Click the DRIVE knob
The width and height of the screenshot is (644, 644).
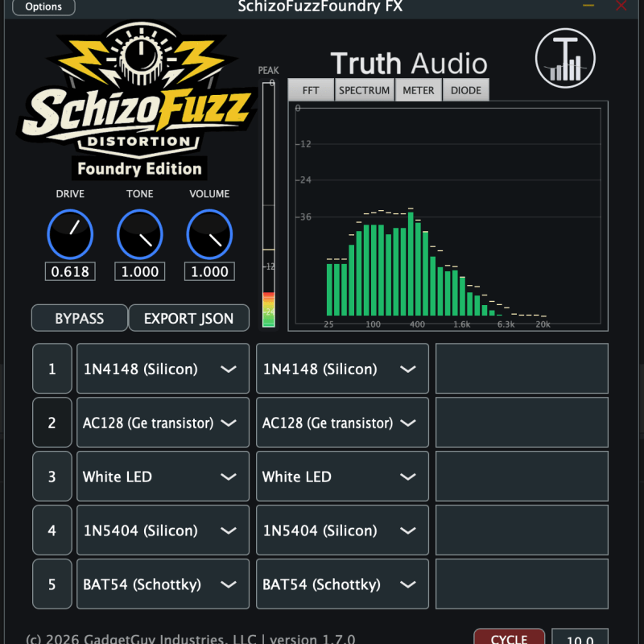click(x=70, y=234)
